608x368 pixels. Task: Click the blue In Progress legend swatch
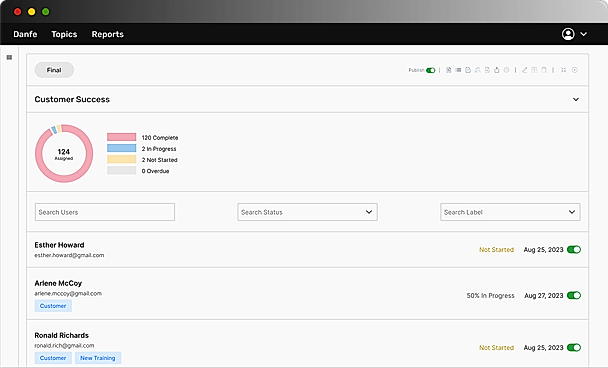122,148
